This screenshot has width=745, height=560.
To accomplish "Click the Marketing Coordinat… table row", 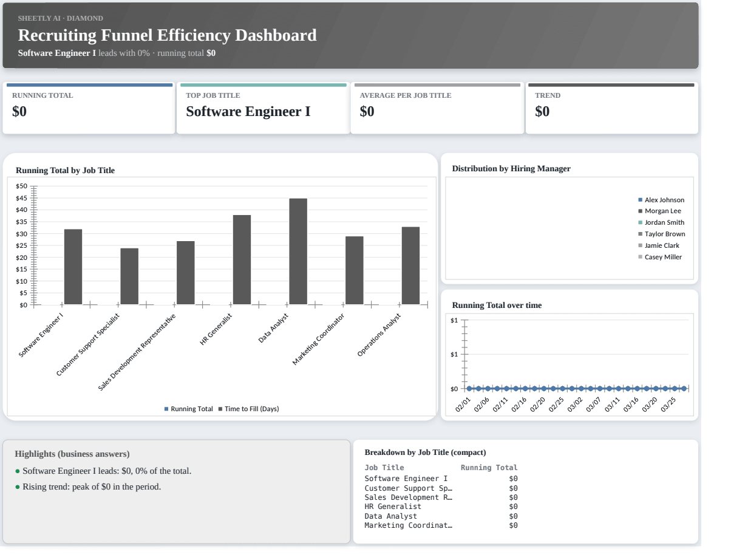I will (441, 525).
